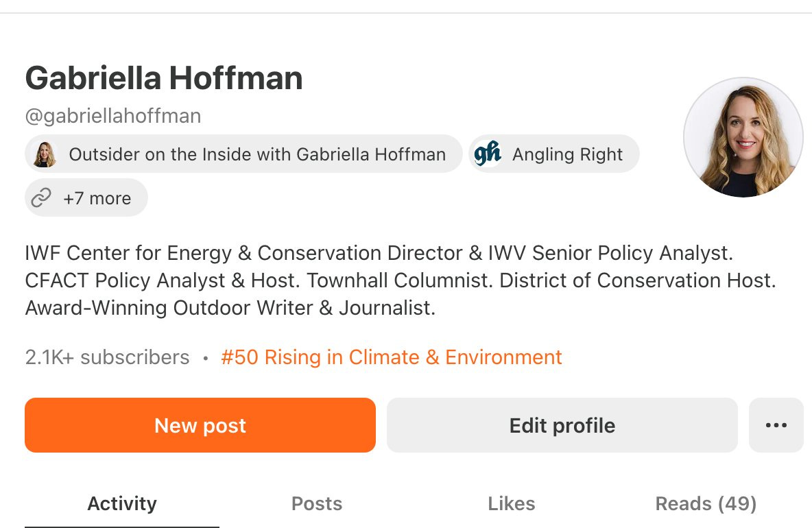
Task: Switch to the Activity tab
Action: 122,504
